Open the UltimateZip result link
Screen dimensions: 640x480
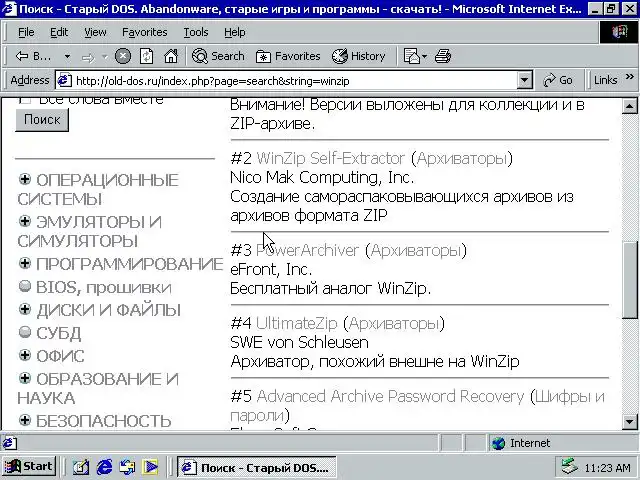pos(297,323)
